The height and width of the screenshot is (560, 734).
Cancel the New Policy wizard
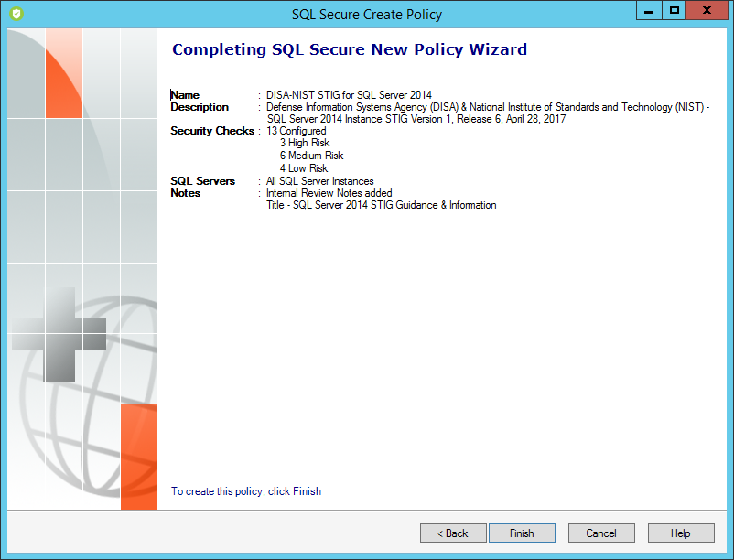[601, 533]
